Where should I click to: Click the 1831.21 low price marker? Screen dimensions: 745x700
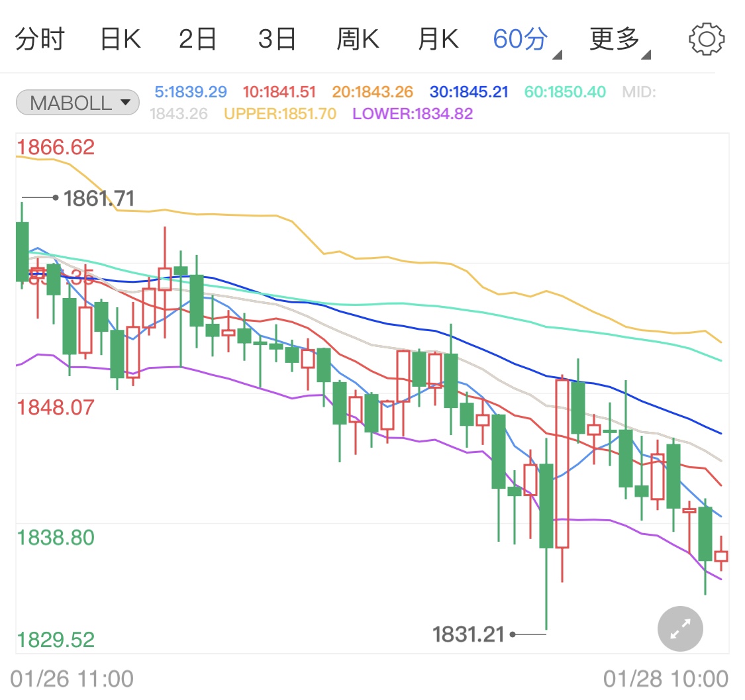(468, 634)
